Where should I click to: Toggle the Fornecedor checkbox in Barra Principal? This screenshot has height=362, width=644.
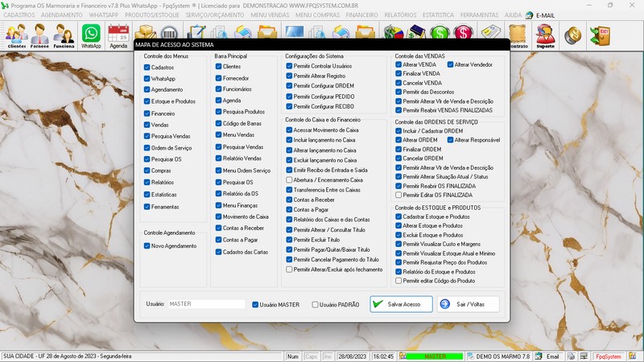218,78
